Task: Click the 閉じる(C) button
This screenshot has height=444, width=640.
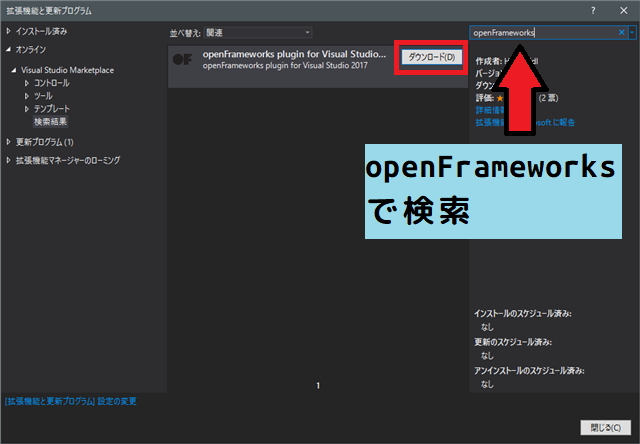Action: pyautogui.click(x=606, y=428)
